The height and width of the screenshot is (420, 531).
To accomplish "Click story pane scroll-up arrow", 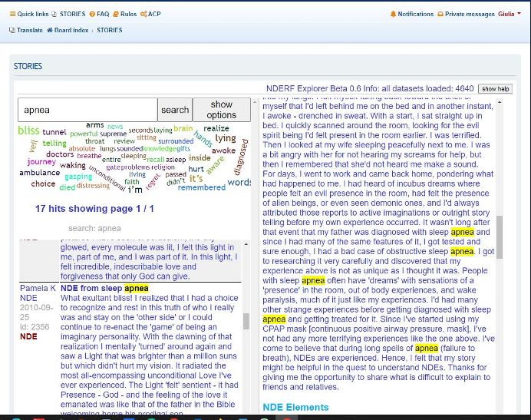I will 500,101.
